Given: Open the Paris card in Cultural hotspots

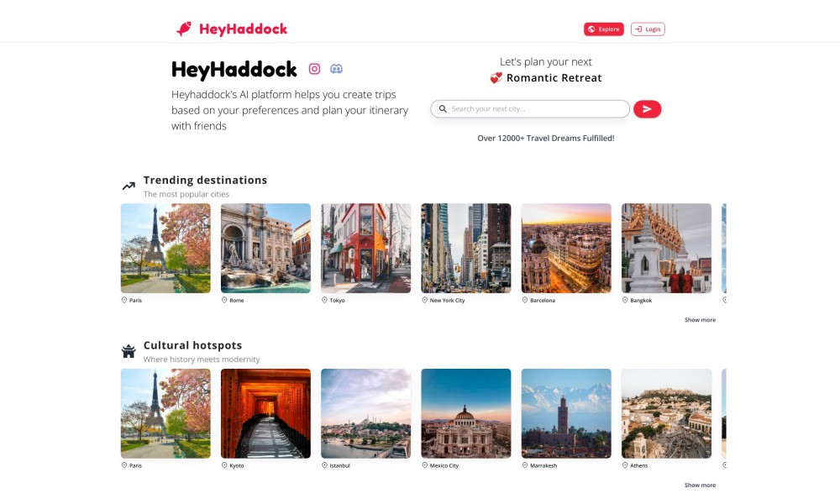Looking at the screenshot, I should tap(165, 413).
